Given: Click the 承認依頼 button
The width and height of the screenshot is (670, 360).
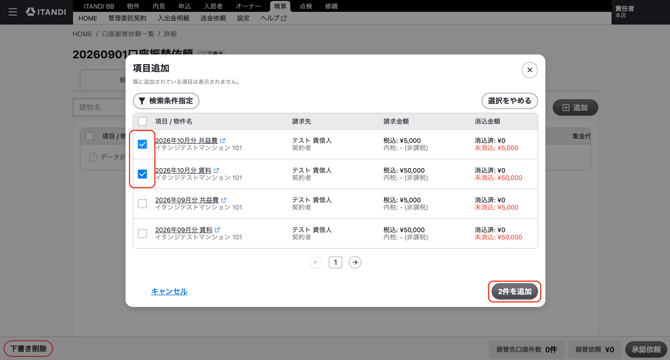Looking at the screenshot, I should pos(646,349).
